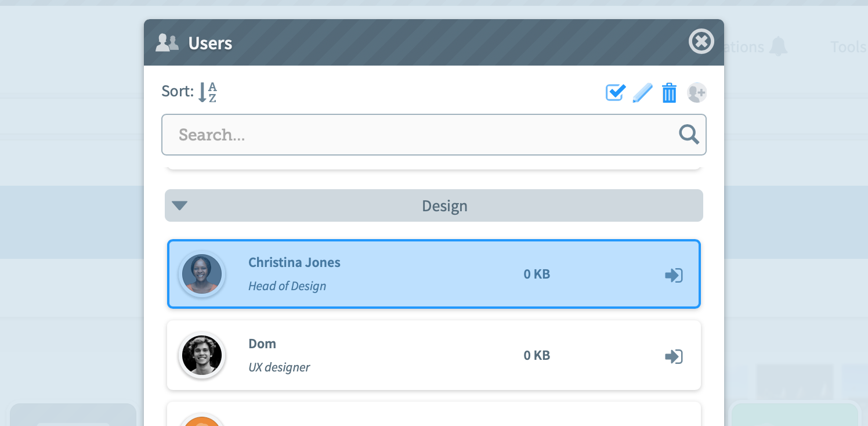The width and height of the screenshot is (868, 426).
Task: Click the blue pencil edit icon
Action: tap(642, 93)
